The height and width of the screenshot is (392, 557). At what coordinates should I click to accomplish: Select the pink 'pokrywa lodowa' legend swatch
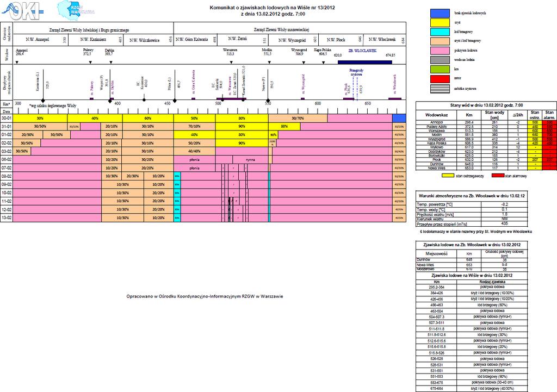click(440, 51)
